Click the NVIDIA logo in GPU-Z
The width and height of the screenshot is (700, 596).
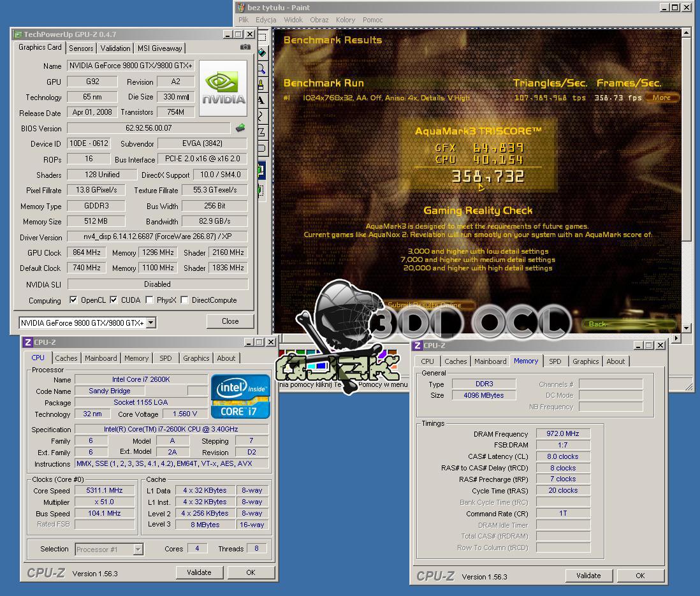coord(223,88)
